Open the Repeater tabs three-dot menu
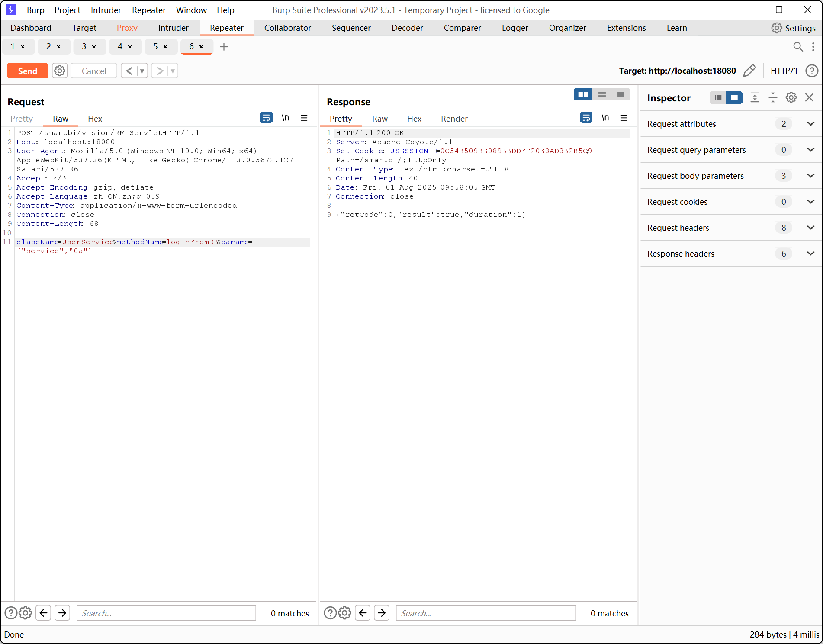 (813, 47)
